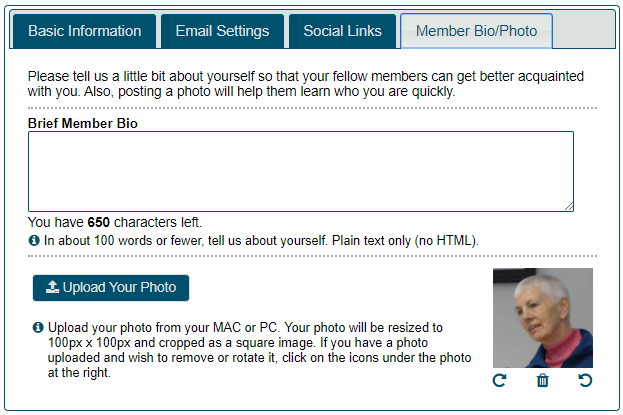This screenshot has height=415, width=623.
Task: Click info icon beside the 100 words hint
Action: click(x=34, y=240)
